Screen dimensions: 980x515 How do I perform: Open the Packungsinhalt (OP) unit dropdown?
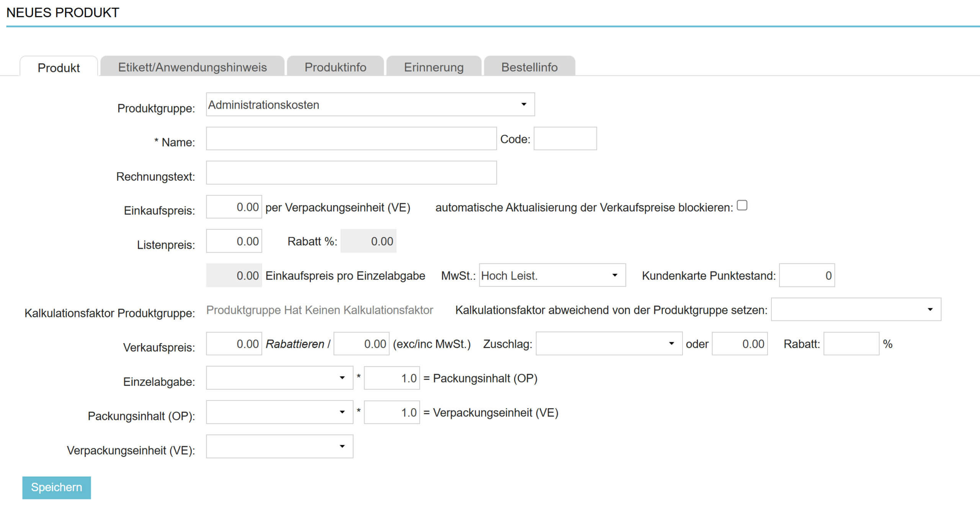point(279,412)
